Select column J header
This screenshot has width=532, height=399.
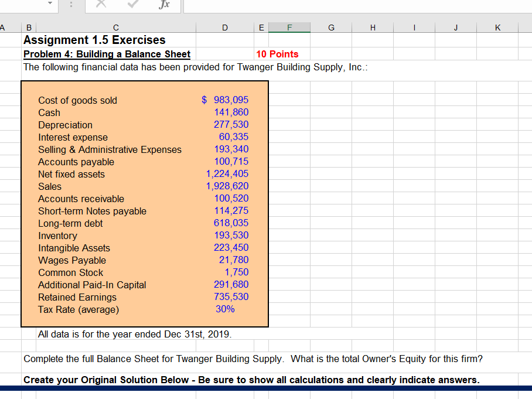pos(456,28)
